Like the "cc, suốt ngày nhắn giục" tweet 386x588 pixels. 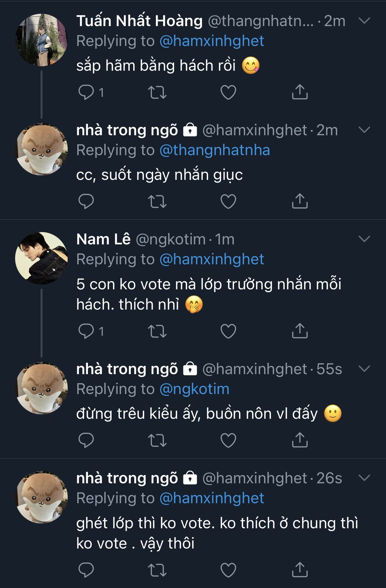(228, 201)
